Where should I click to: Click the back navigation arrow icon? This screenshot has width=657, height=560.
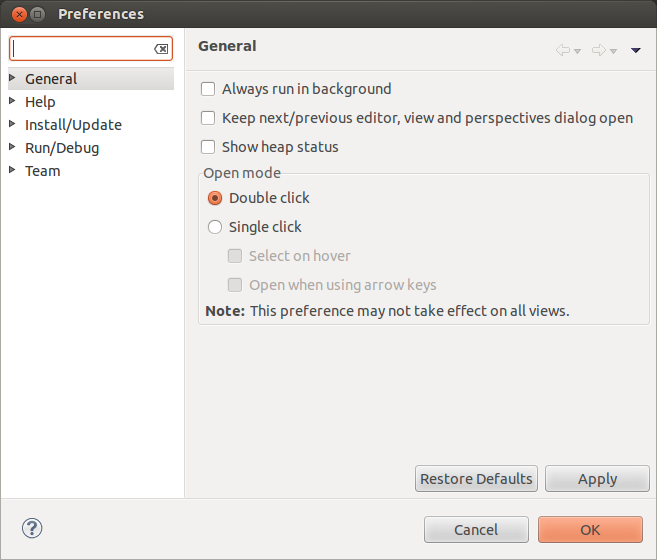563,50
